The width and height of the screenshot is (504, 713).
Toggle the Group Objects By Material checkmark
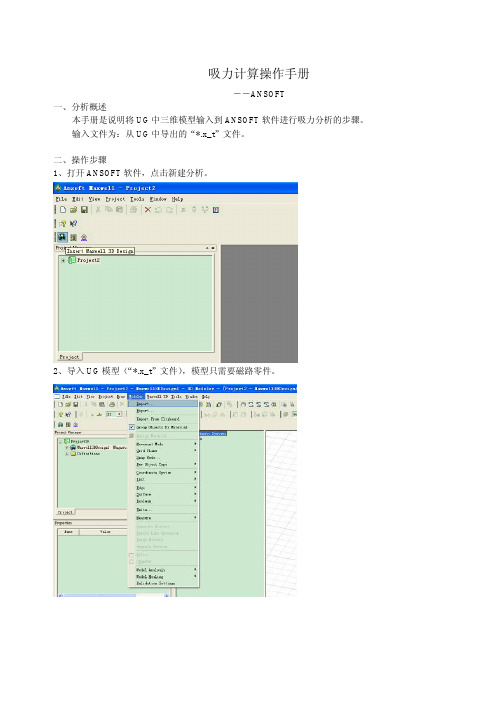[x=132, y=427]
